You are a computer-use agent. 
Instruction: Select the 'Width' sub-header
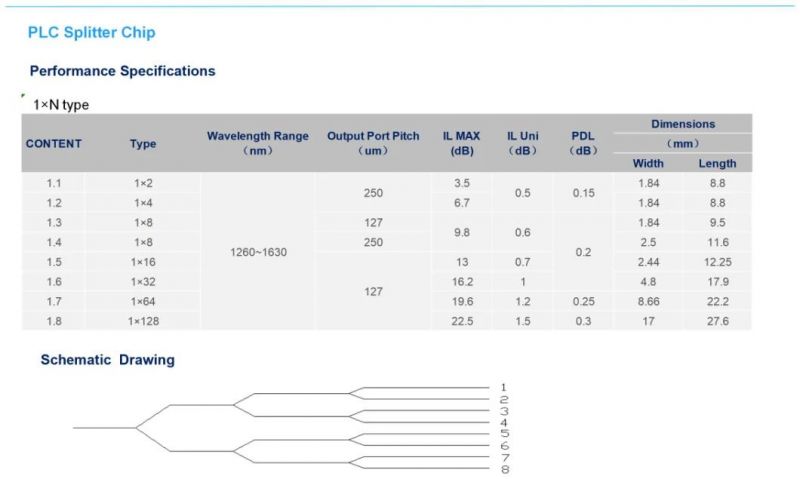click(x=648, y=164)
